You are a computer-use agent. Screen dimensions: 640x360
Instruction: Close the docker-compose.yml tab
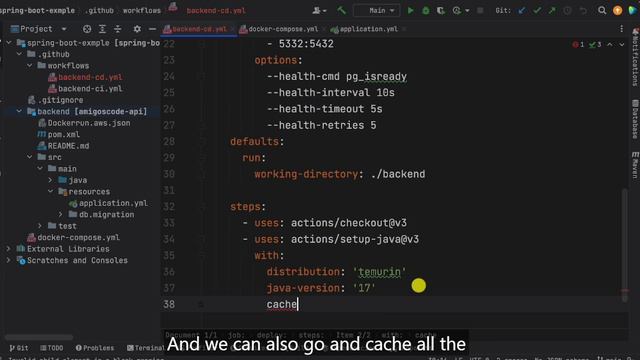323,29
